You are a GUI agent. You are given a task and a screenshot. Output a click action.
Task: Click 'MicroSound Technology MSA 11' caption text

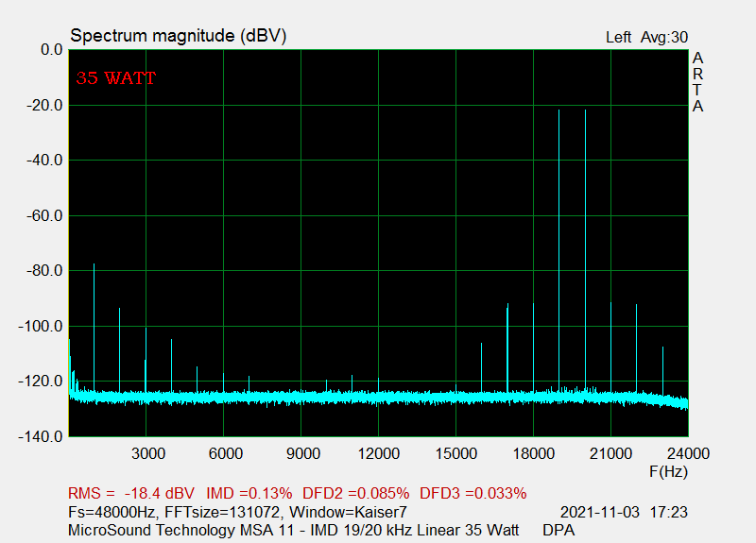(x=180, y=530)
